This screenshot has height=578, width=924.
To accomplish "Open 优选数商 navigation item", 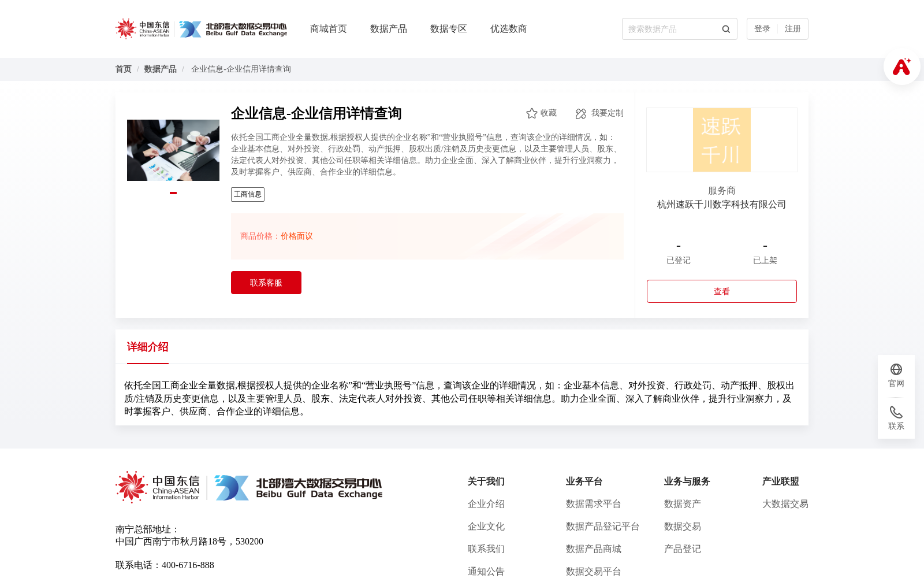I will (x=509, y=29).
